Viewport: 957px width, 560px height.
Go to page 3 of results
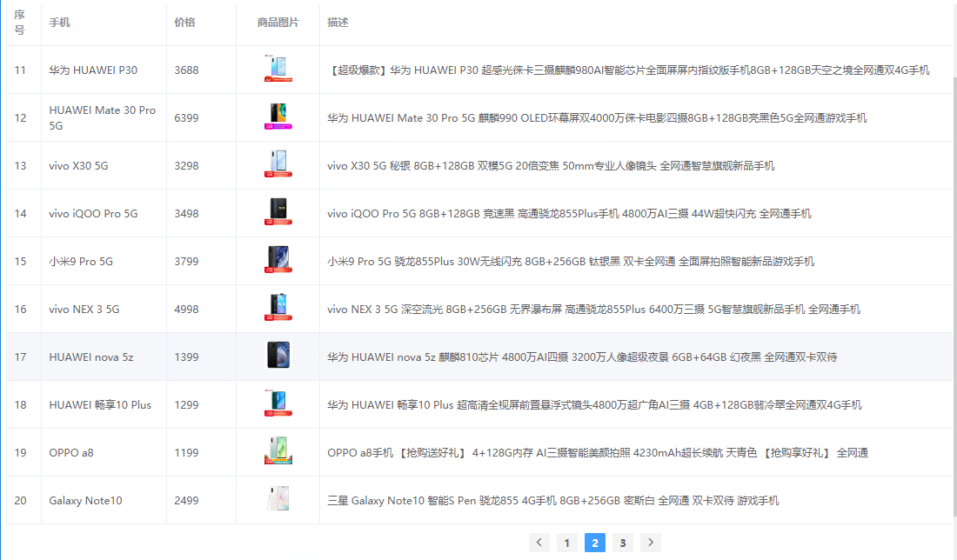(623, 542)
